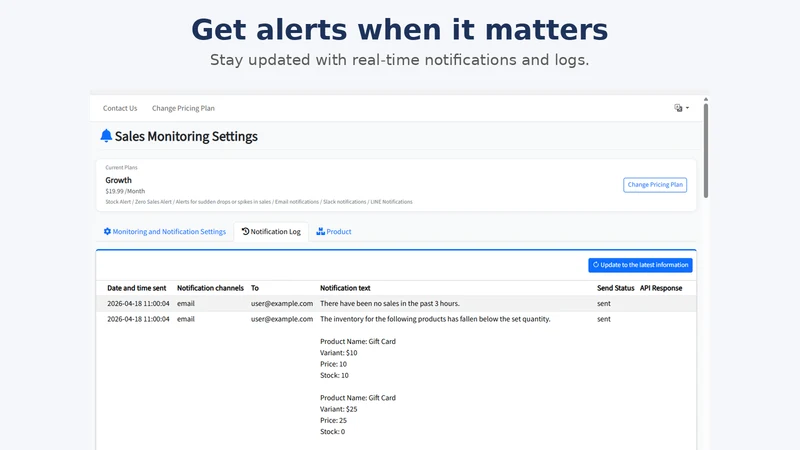The height and width of the screenshot is (450, 800).
Task: Click the boxes icon on Product tab
Action: pos(320,231)
